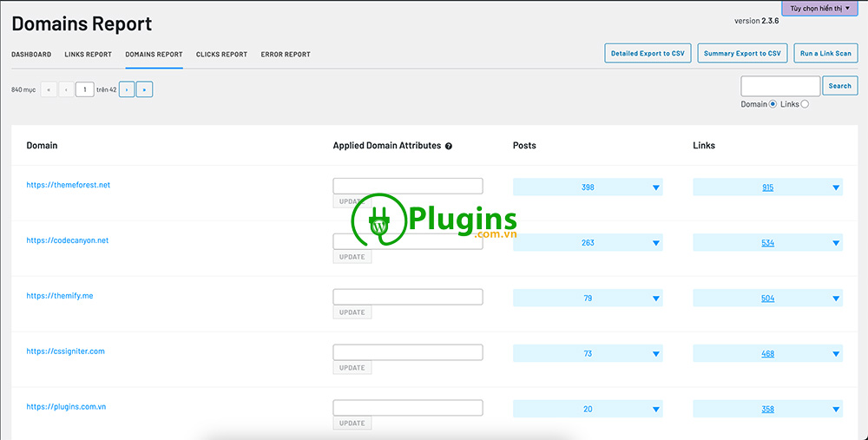Switch to the Clicks Report tab
868x440 pixels.
[221, 55]
